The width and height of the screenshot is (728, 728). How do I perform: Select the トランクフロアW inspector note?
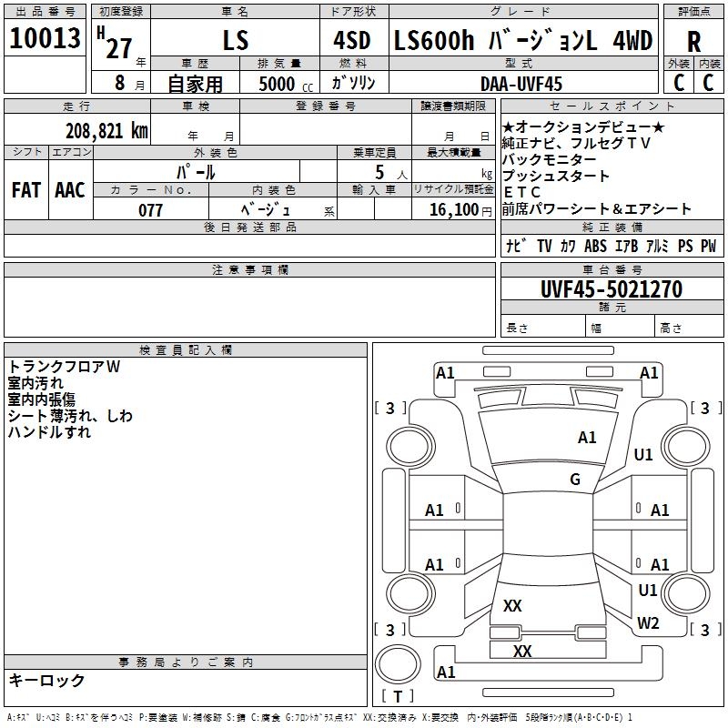pyautogui.click(x=64, y=367)
